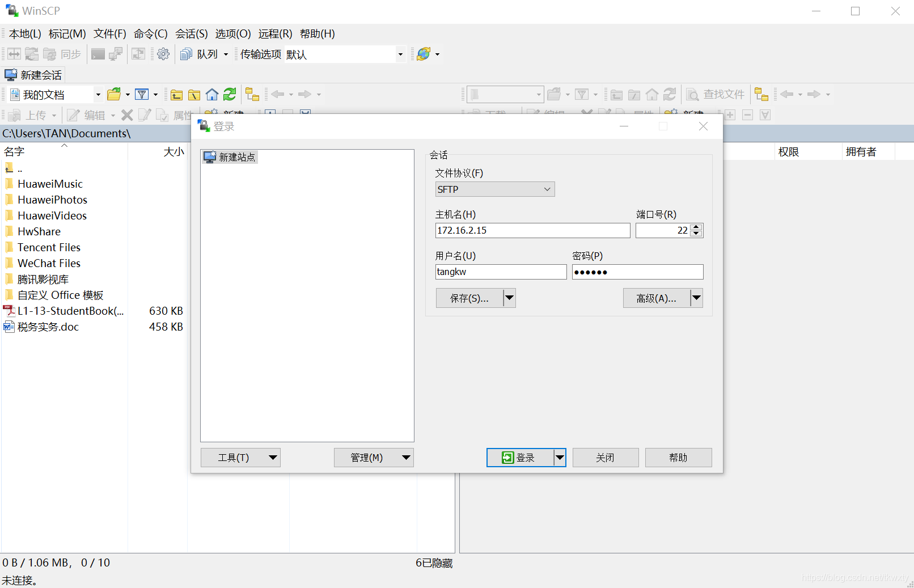Click the queue icon in toolbar
914x588 pixels.
tap(186, 54)
